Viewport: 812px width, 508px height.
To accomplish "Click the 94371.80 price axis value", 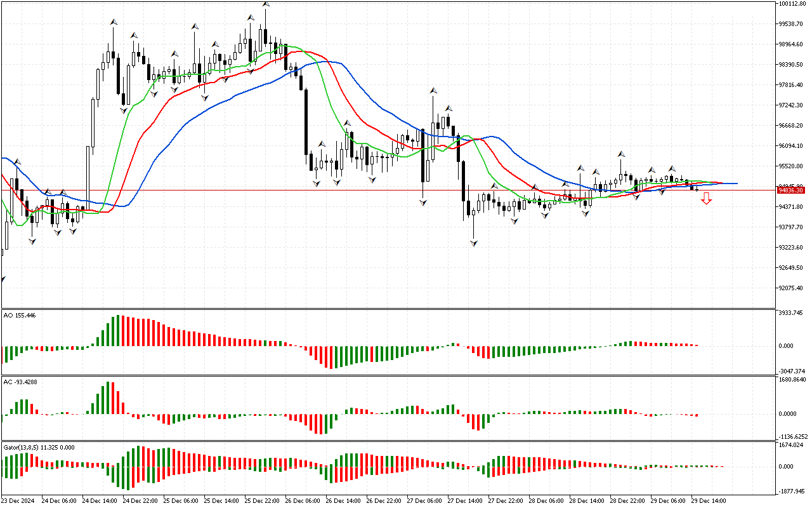I will 792,207.
